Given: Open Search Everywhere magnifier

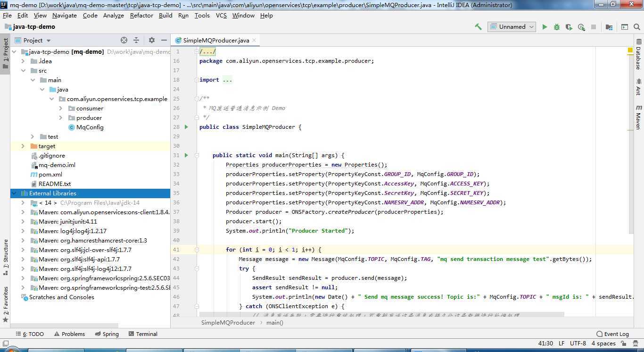Looking at the screenshot, I should click(x=637, y=27).
